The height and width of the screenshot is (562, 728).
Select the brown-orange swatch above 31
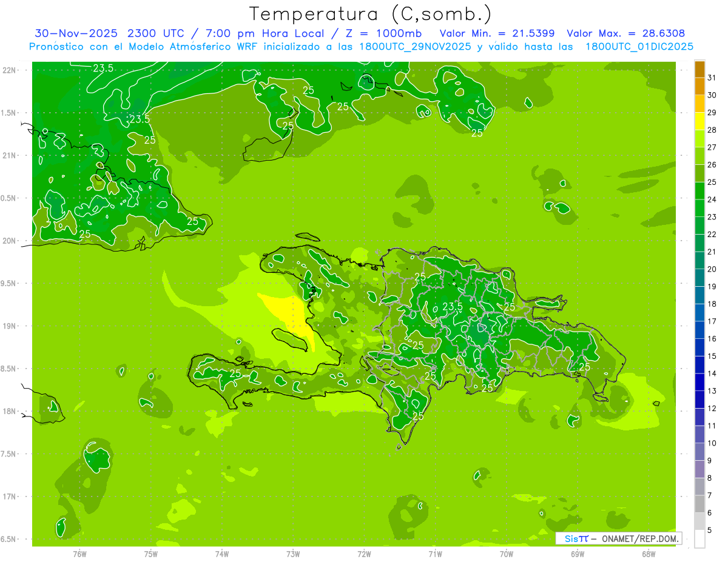click(x=699, y=69)
